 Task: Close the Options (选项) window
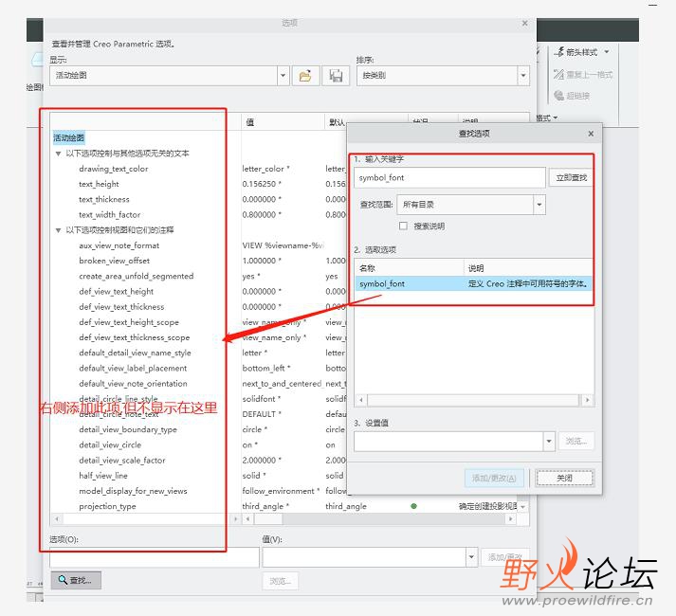coord(524,24)
